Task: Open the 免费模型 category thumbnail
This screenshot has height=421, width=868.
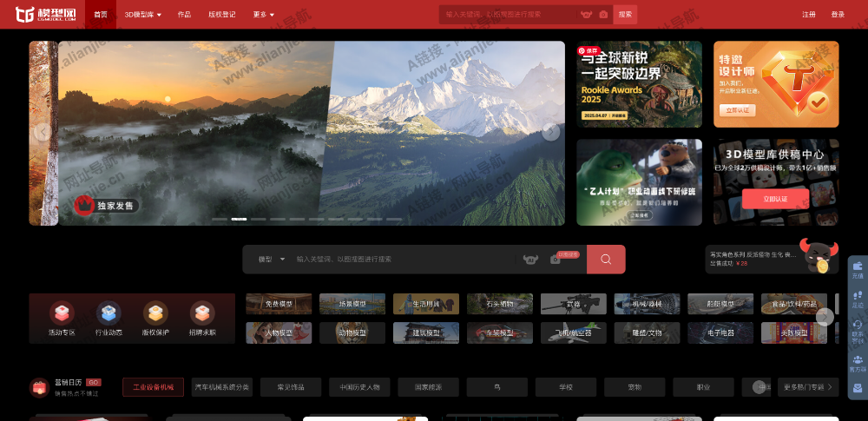Action: click(279, 304)
